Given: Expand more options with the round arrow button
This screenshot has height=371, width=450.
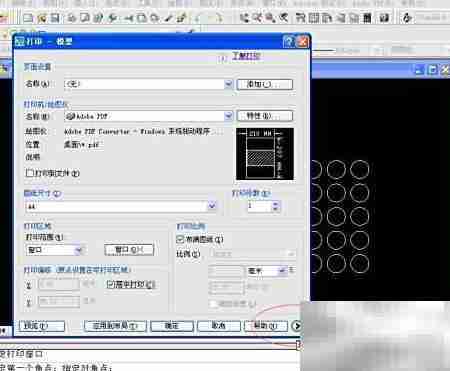Looking at the screenshot, I should (x=296, y=326).
